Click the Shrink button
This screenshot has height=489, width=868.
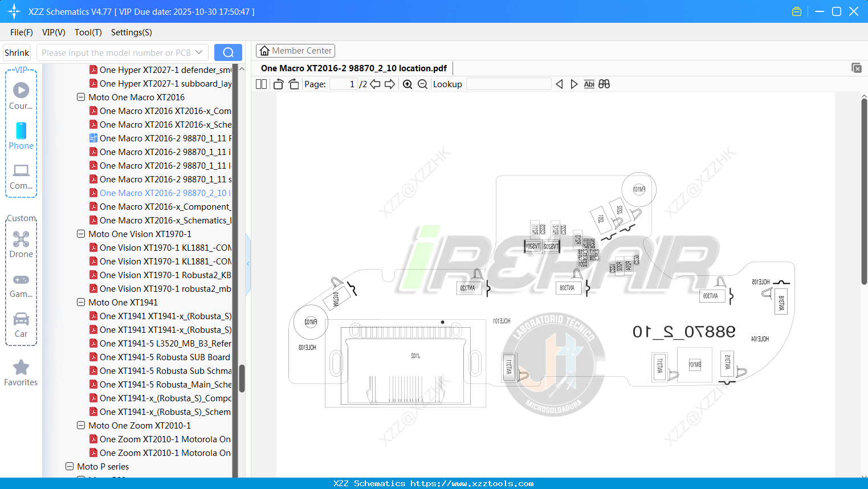coord(17,52)
